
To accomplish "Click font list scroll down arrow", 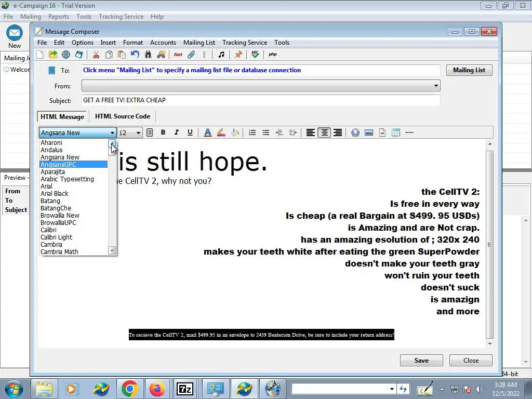I will point(112,251).
